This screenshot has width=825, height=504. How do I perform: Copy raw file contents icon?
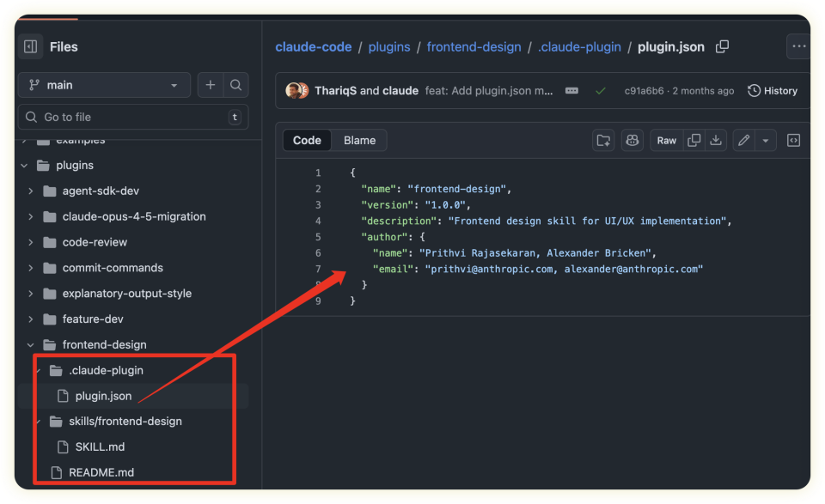[694, 140]
